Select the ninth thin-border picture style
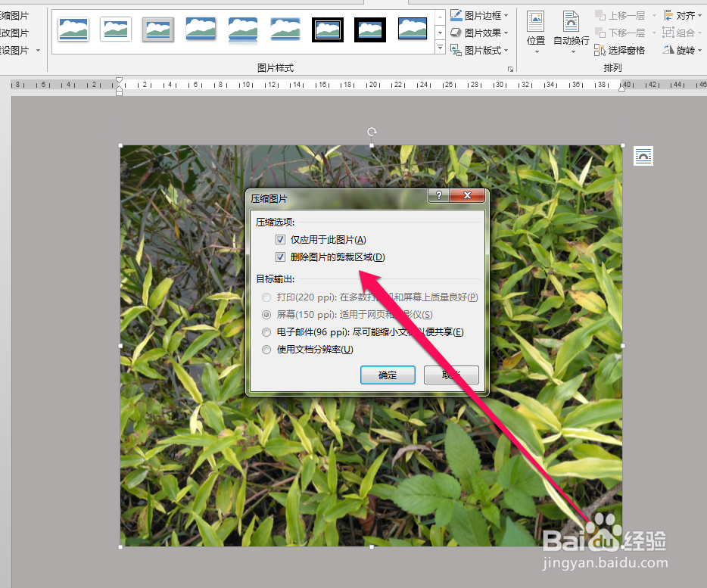The height and width of the screenshot is (588, 707). (413, 30)
